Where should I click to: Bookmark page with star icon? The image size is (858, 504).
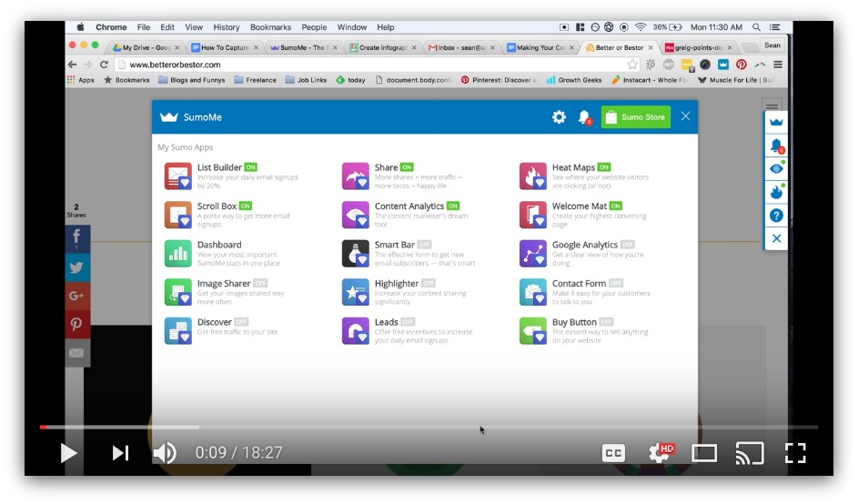click(632, 65)
